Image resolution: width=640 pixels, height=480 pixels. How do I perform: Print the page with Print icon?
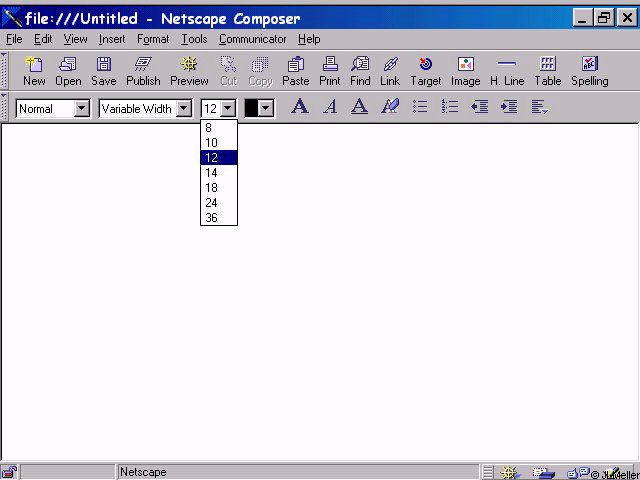tap(330, 71)
